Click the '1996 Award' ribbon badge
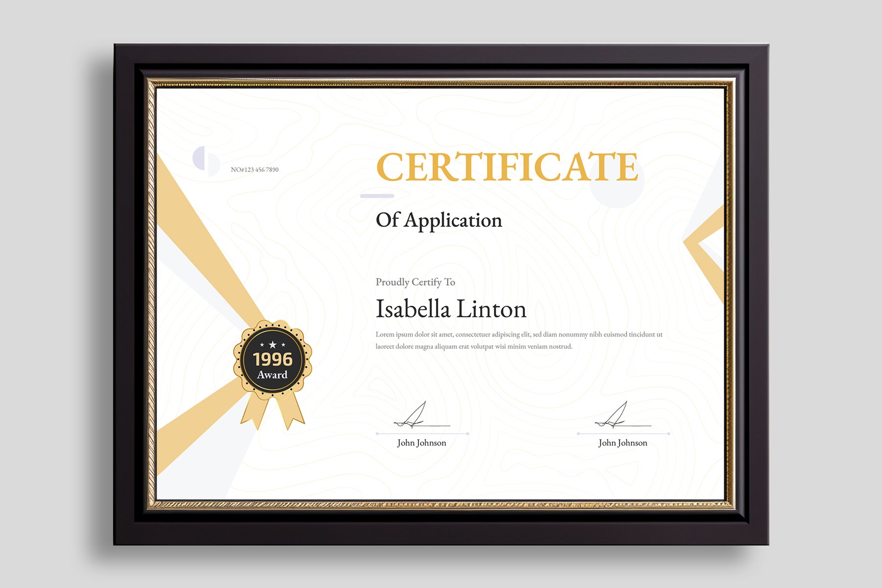The height and width of the screenshot is (588, 882). (272, 374)
